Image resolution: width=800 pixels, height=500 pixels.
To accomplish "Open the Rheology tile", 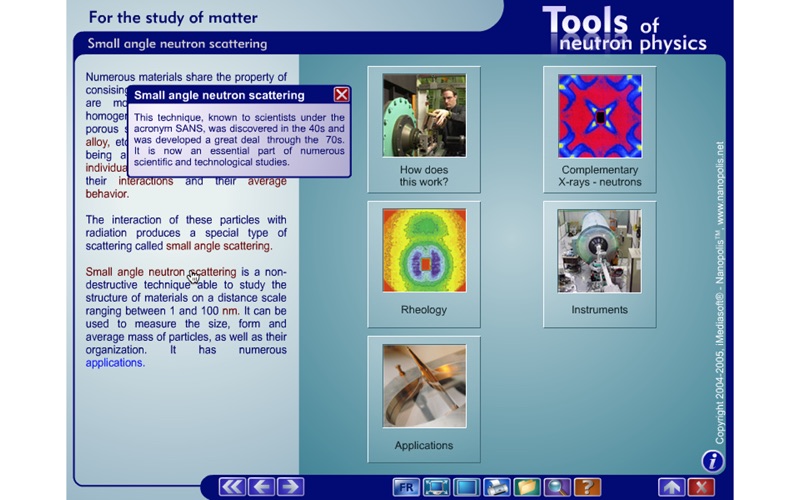I will [x=424, y=264].
